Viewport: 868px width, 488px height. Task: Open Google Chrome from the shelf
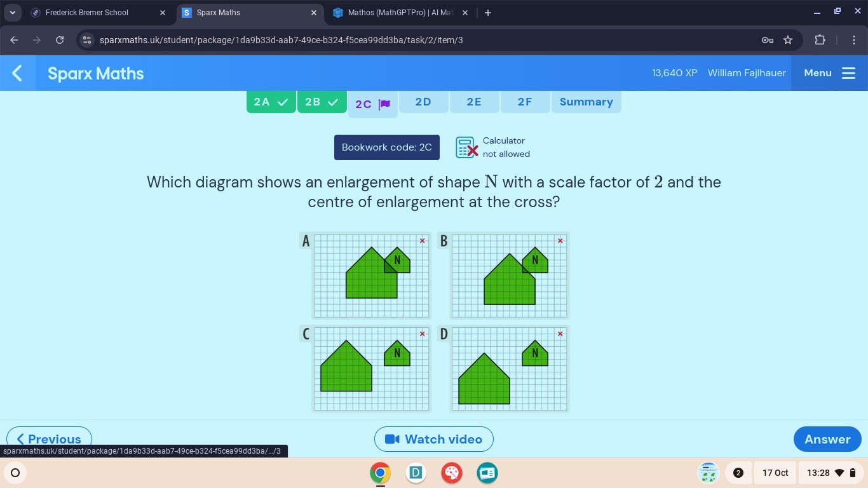coord(380,473)
